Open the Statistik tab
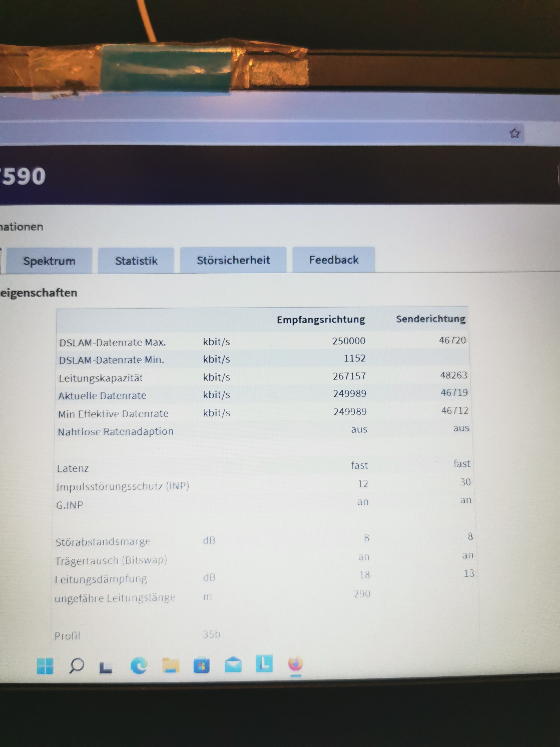The image size is (560, 747). (x=136, y=261)
